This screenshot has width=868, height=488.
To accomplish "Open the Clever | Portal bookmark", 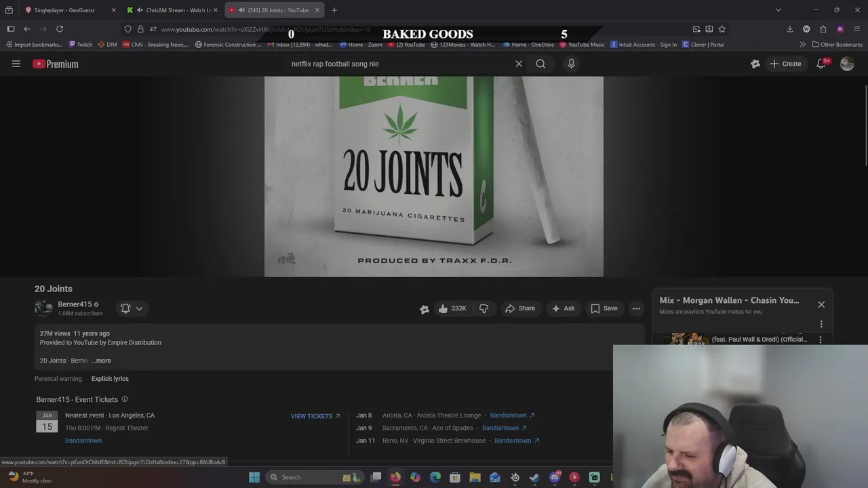I will point(703,45).
